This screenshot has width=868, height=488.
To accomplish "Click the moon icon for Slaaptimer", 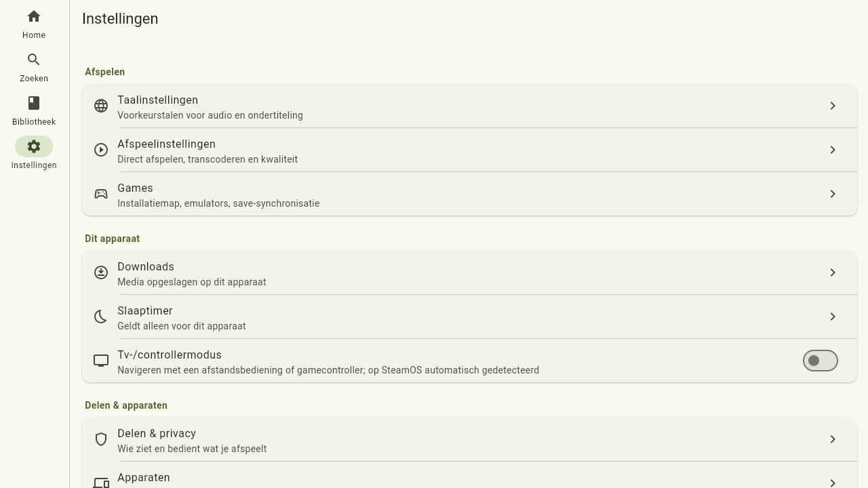I will [x=101, y=317].
